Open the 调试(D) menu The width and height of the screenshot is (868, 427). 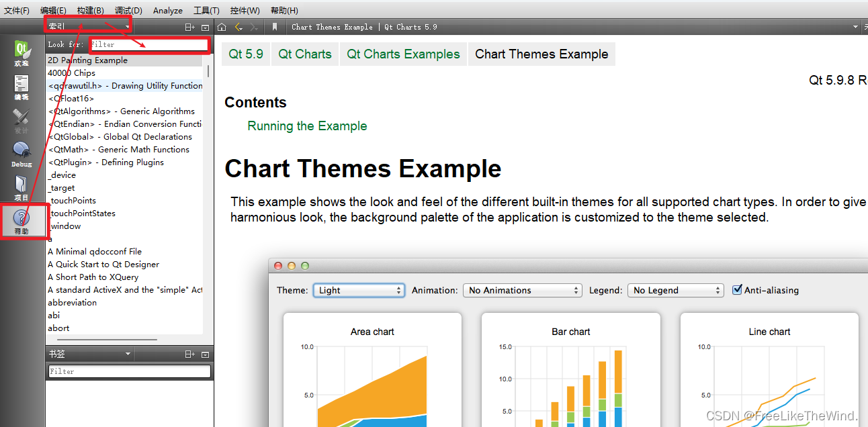(128, 10)
